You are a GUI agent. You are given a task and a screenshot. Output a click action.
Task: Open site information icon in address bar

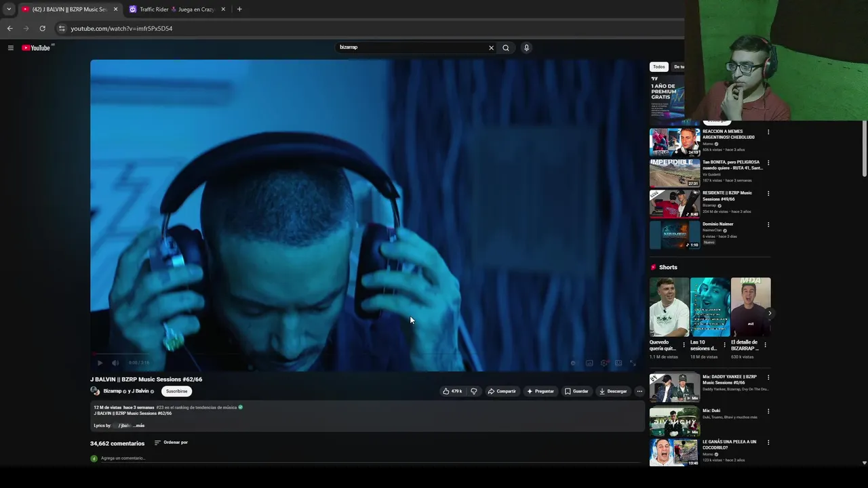pos(62,28)
